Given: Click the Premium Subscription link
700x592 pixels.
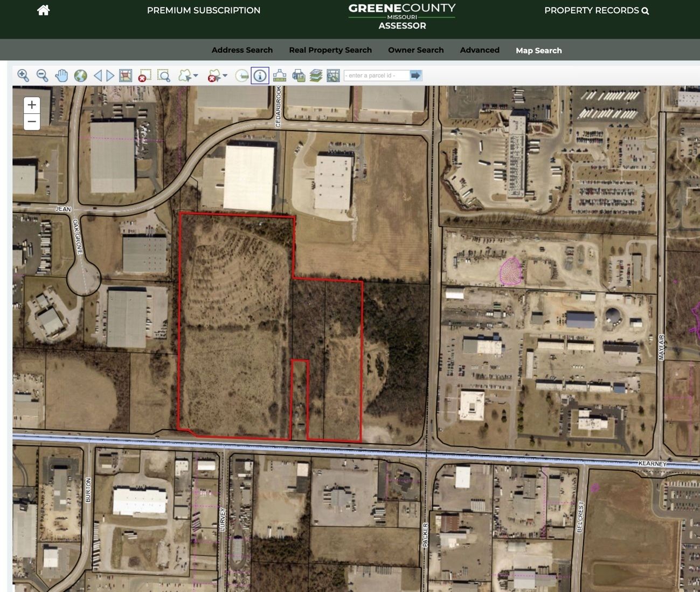Looking at the screenshot, I should pyautogui.click(x=203, y=10).
